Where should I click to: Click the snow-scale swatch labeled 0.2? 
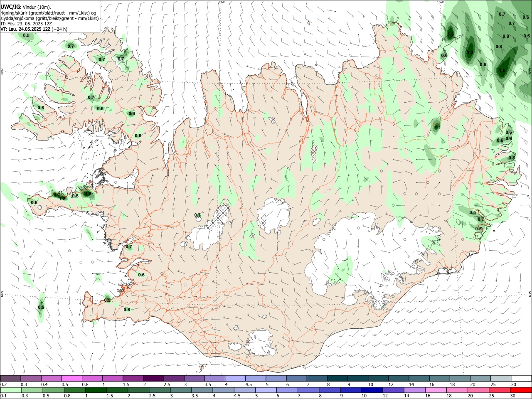10,378
